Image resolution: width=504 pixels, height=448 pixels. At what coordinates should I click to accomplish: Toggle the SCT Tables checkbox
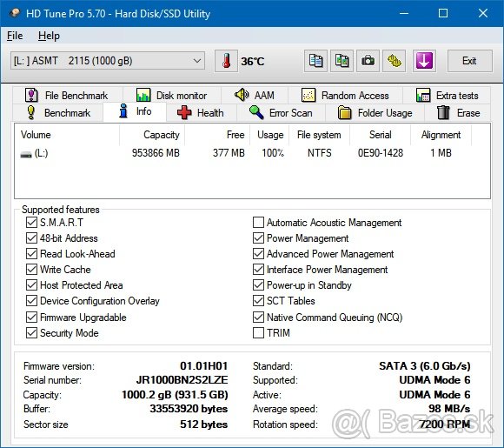tap(258, 301)
